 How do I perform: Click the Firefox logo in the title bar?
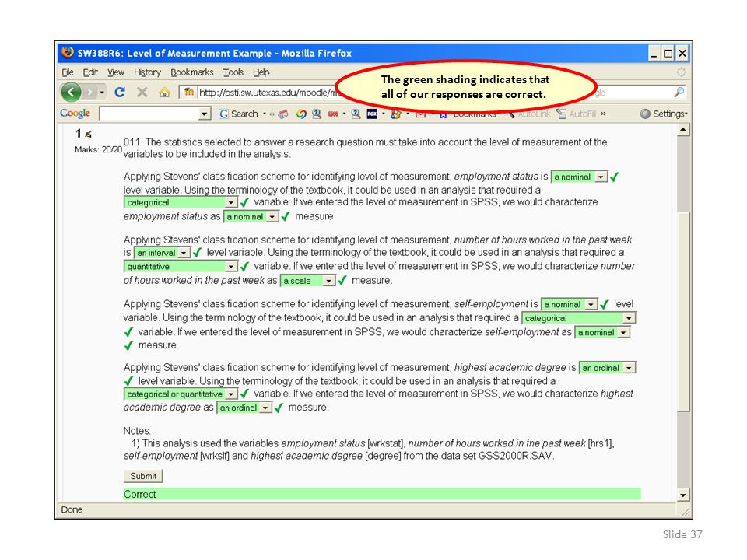[x=68, y=52]
